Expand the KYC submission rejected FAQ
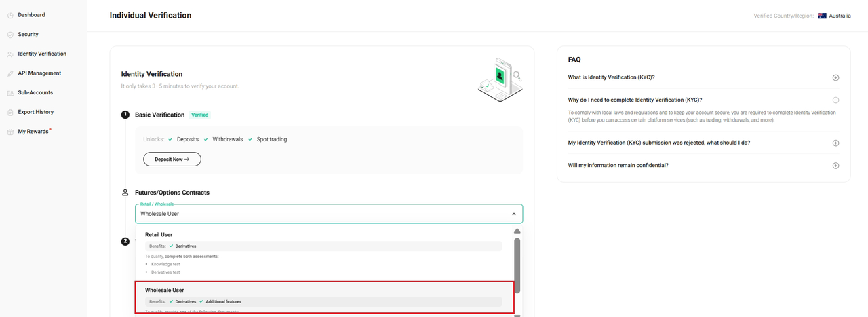This screenshot has height=317, width=868. coord(835,143)
